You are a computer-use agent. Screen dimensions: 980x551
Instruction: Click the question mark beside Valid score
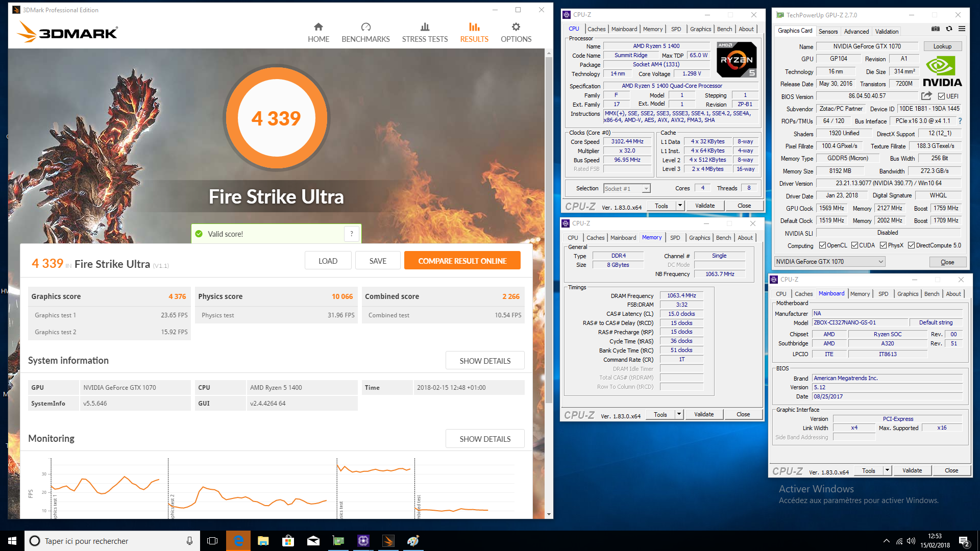[352, 234]
